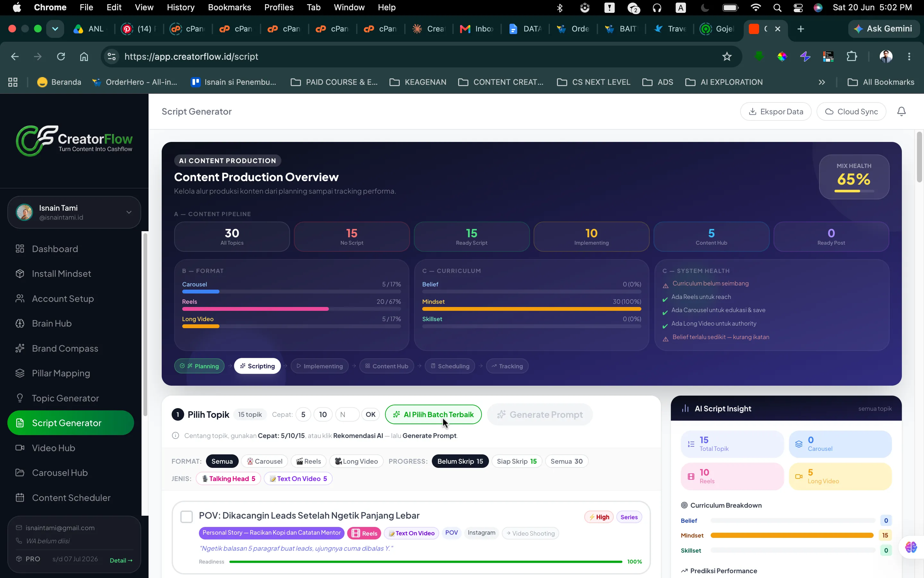This screenshot has height=578, width=924.
Task: Filter topics by Carousel format
Action: [x=264, y=461]
